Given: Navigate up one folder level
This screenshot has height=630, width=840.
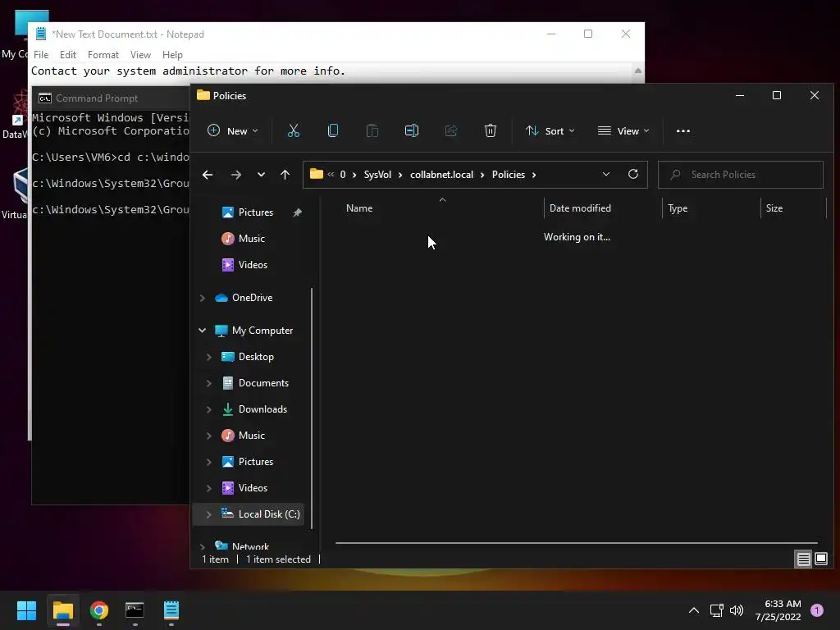Looking at the screenshot, I should (x=285, y=175).
